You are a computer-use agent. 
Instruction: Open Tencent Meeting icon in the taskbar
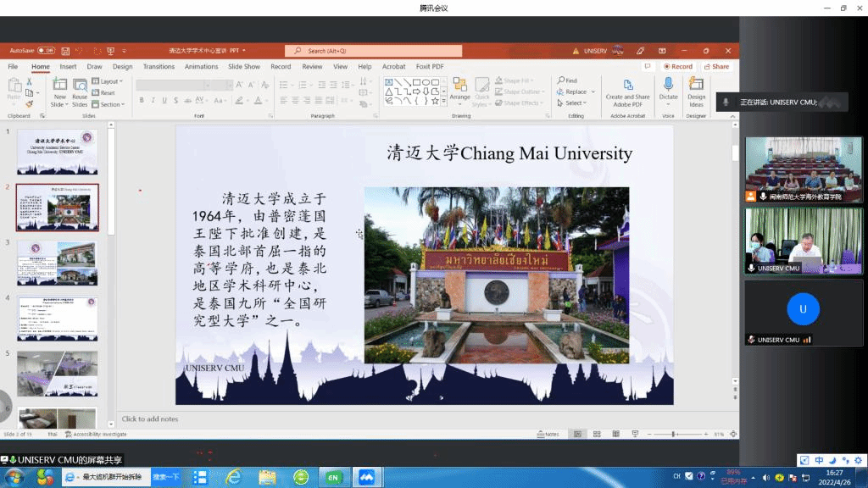[365, 477]
